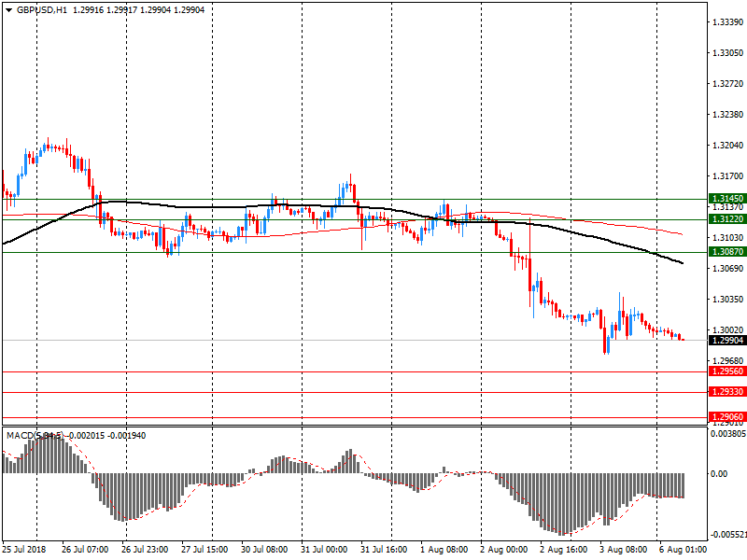
Task: Select the green 1.31220 price level label
Action: coord(726,218)
